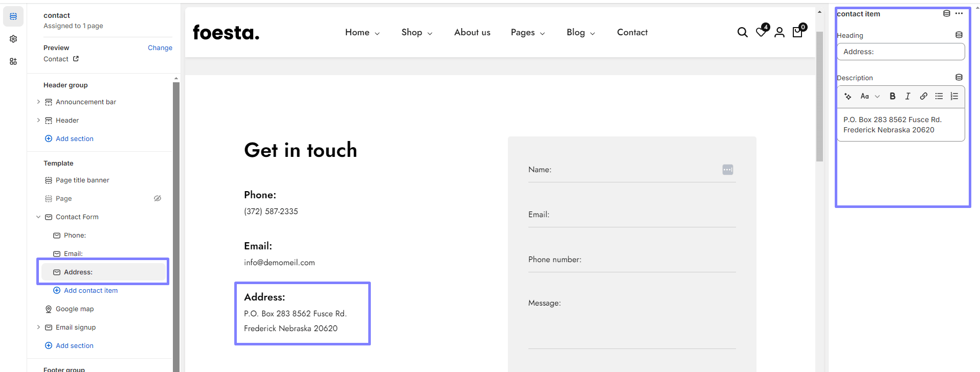The image size is (980, 372).
Task: Open the text style Aa dropdown
Action: coord(870,96)
